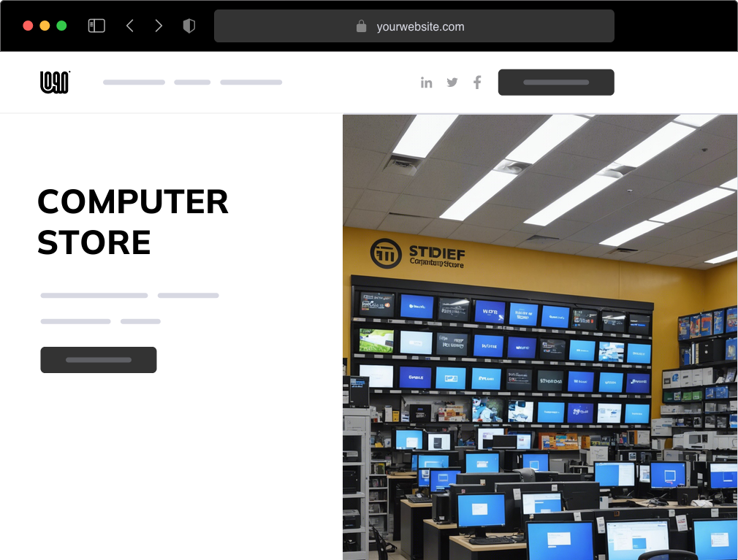Select the second navigation menu placeholder

(191, 82)
